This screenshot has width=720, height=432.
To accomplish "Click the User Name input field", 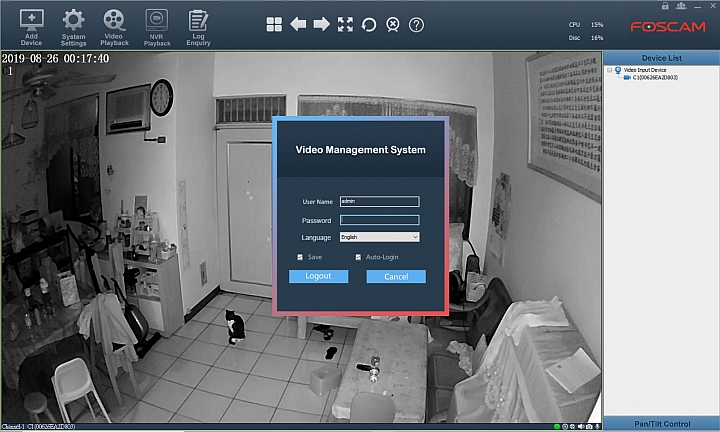I will click(379, 201).
